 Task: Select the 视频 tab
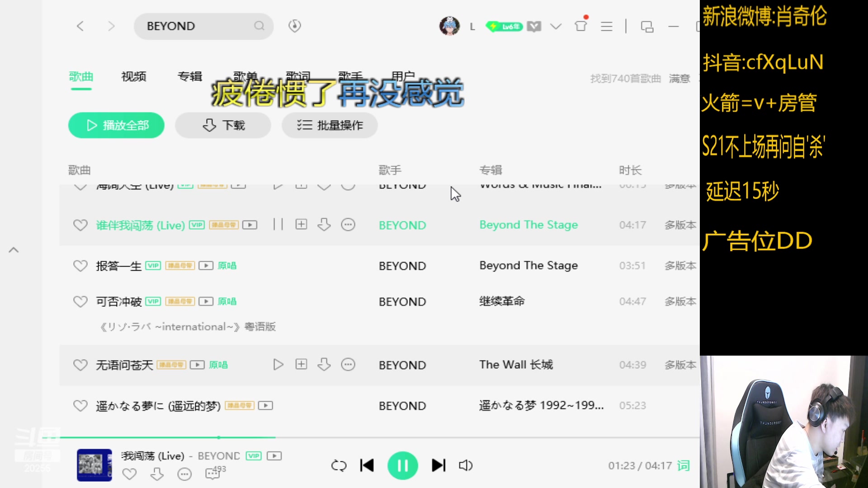point(134,77)
